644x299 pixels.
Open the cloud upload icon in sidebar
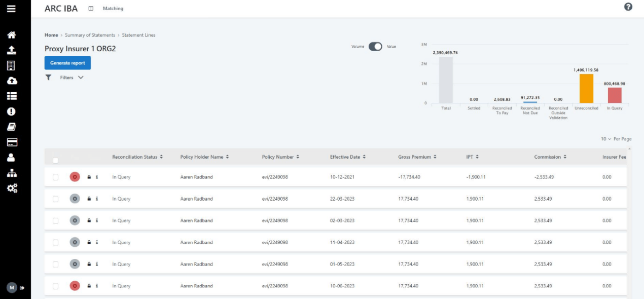(x=11, y=81)
